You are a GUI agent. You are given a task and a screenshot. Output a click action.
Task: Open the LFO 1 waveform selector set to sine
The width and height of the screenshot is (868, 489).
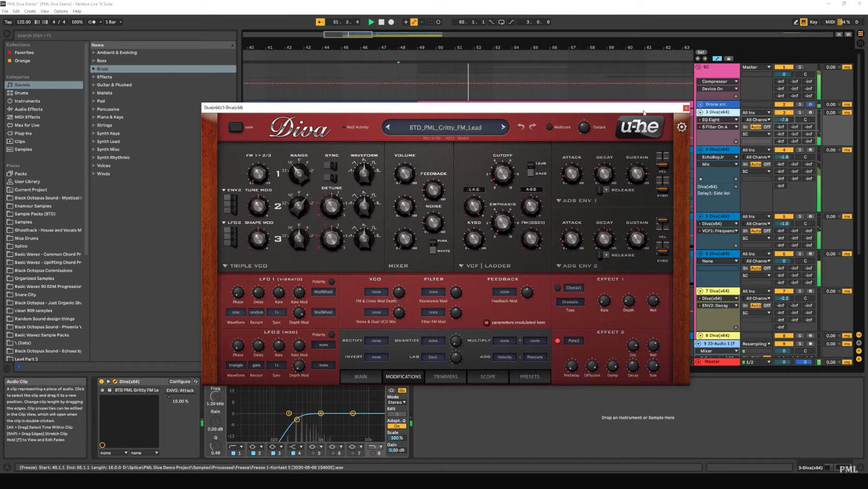pos(236,312)
